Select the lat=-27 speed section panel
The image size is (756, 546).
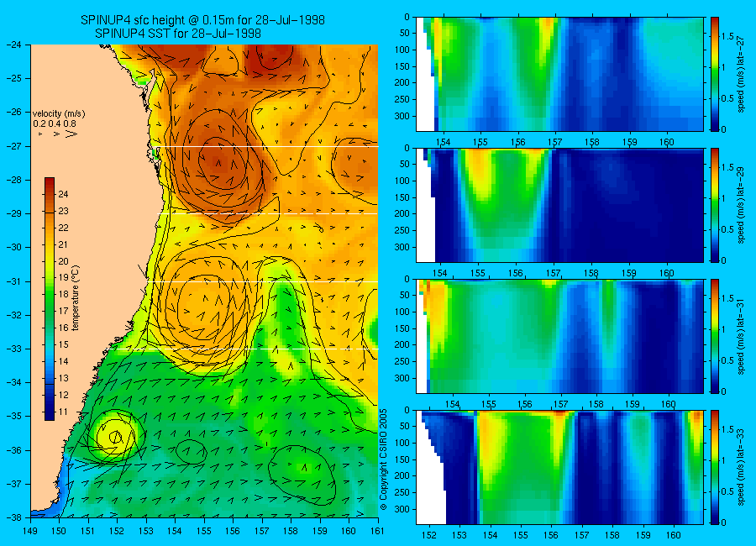559,74
